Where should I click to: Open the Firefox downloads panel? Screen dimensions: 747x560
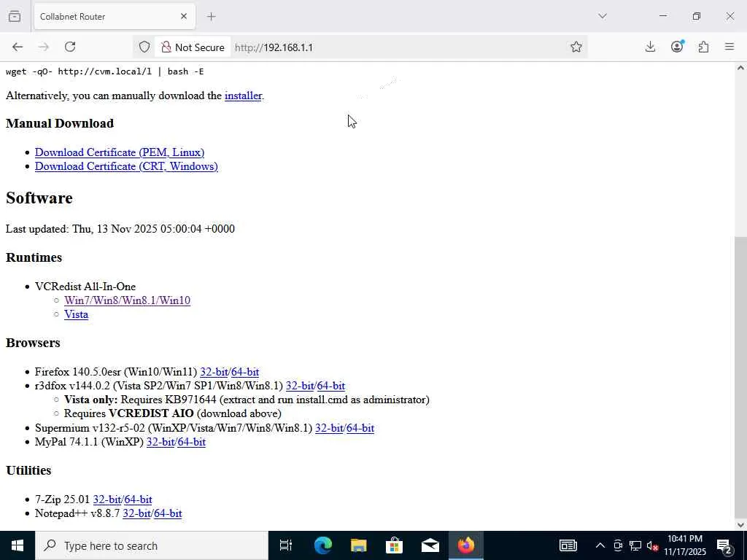[650, 47]
